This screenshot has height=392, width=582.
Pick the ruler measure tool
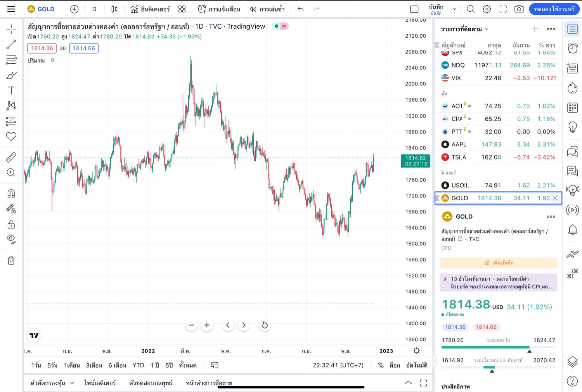tap(11, 157)
